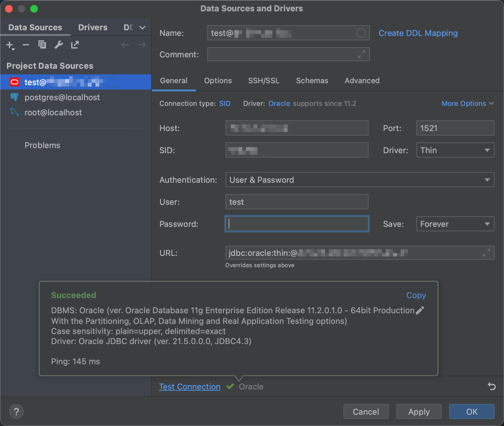Switch to the Drivers tab
The height and width of the screenshot is (426, 504).
click(x=93, y=27)
